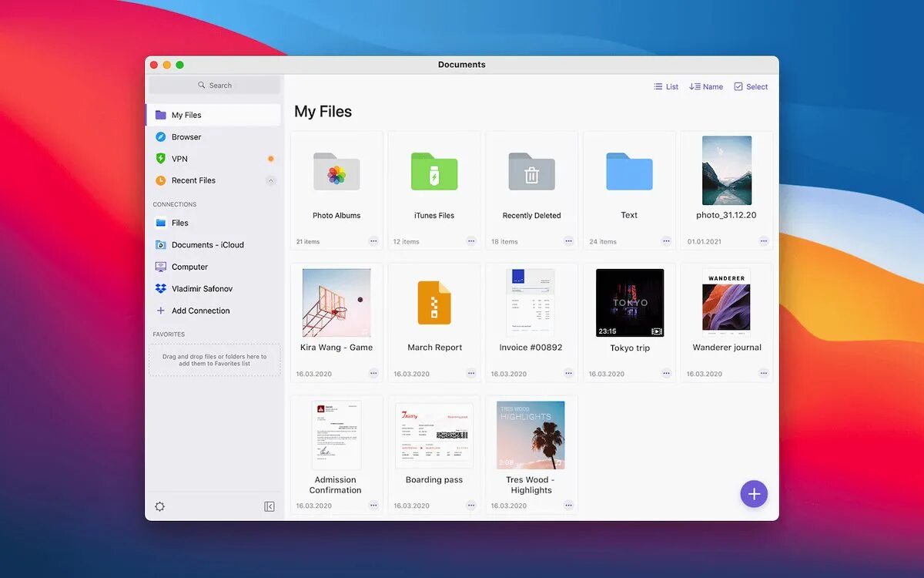The width and height of the screenshot is (924, 578).
Task: Open Tres Wood - Highlights video thumbnail
Action: click(531, 435)
